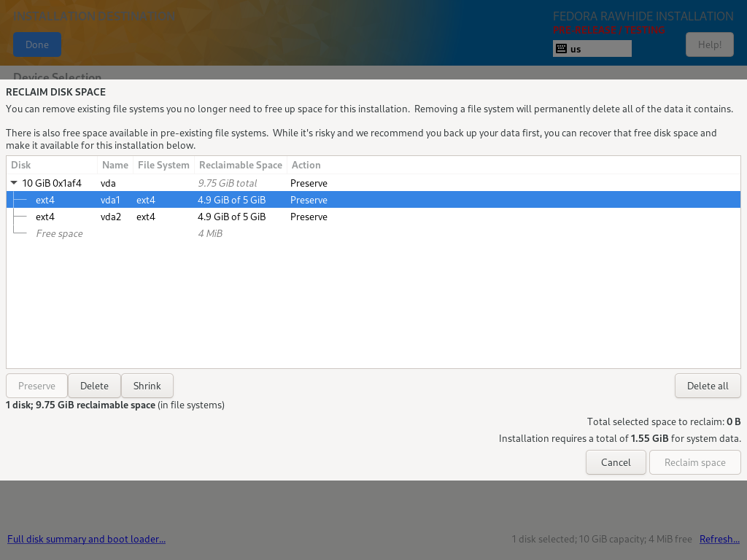
Task: Click the Preserve action for vda2
Action: pos(309,217)
